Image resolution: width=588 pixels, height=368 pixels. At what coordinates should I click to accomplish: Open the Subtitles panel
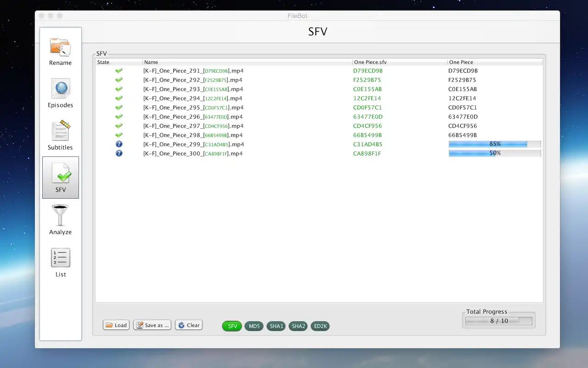61,136
